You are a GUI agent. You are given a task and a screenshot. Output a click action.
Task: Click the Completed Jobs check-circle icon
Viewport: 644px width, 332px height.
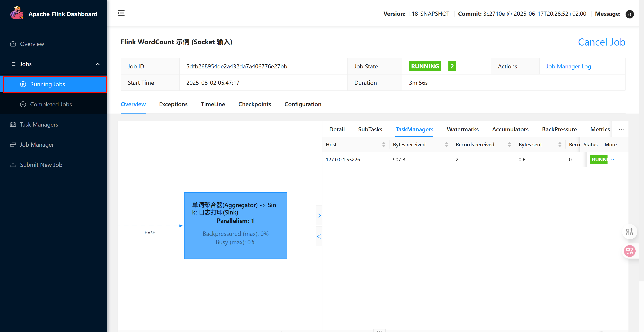(x=23, y=104)
